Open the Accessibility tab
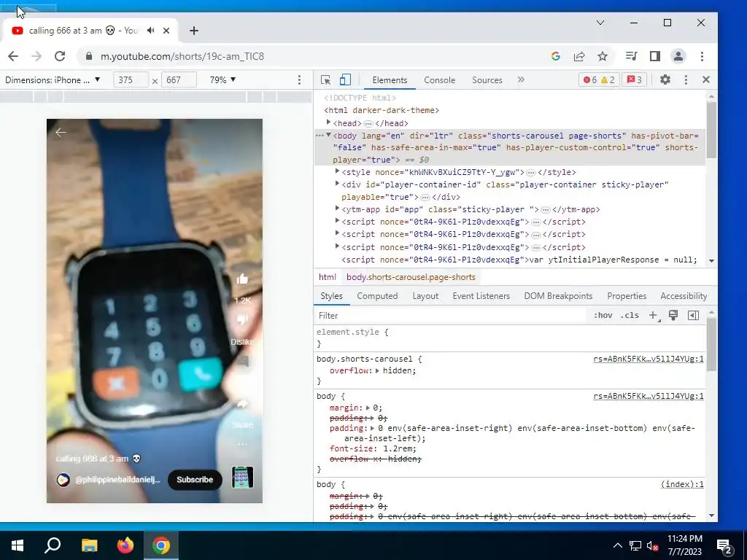Screen dimensions: 747x560 683,296
